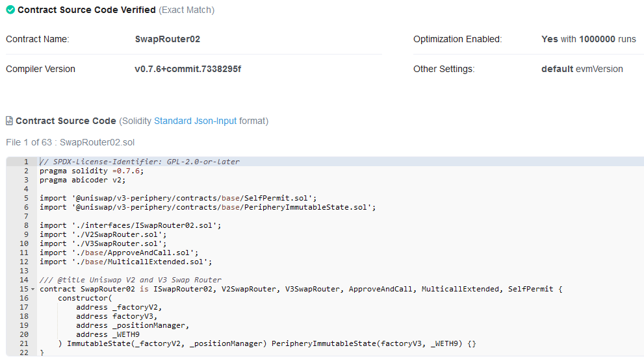Viewport: 644px width, 359px height.
Task: Click the '@title Uniswap V2 and V3 Swap Router' comment
Action: [x=131, y=280]
